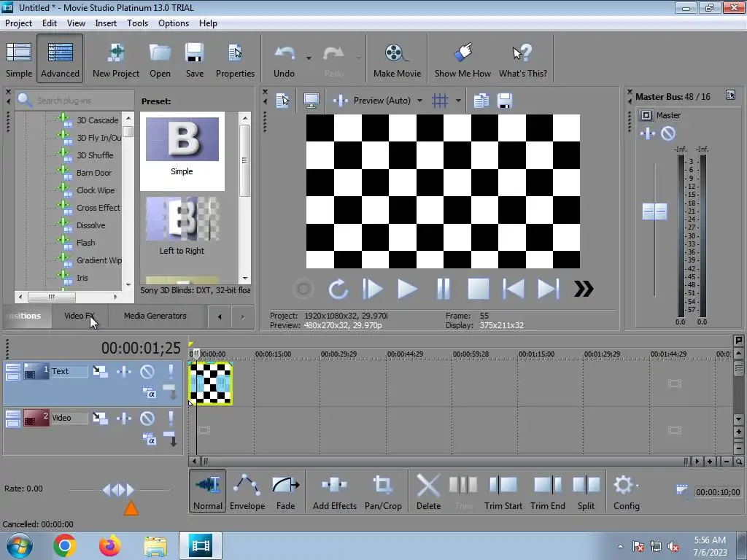Expand overlays grid dropdown arrow
The image size is (747, 560).
(458, 101)
